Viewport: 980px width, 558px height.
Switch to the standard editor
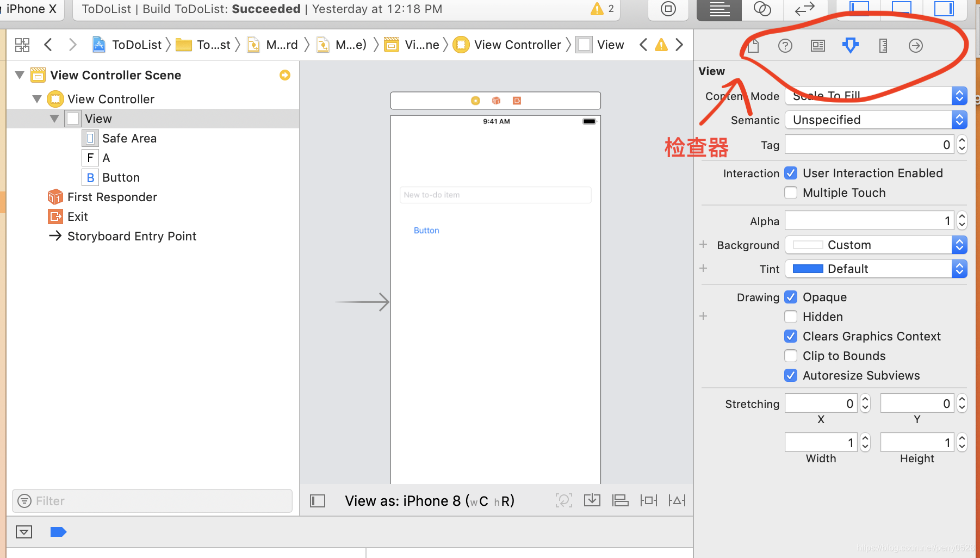720,9
